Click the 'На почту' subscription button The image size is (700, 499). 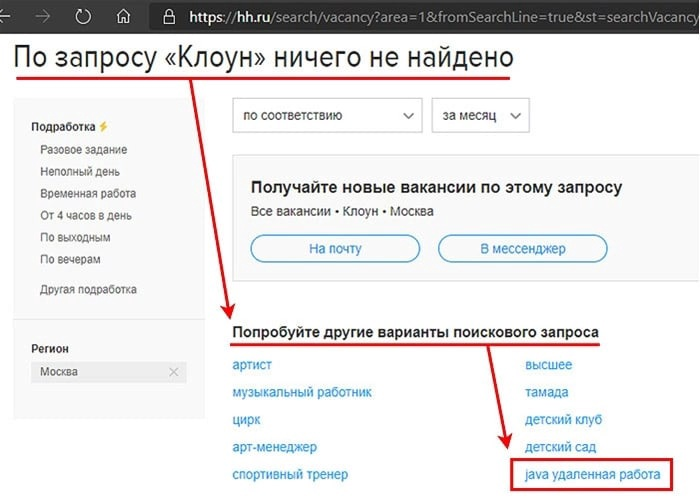point(335,249)
